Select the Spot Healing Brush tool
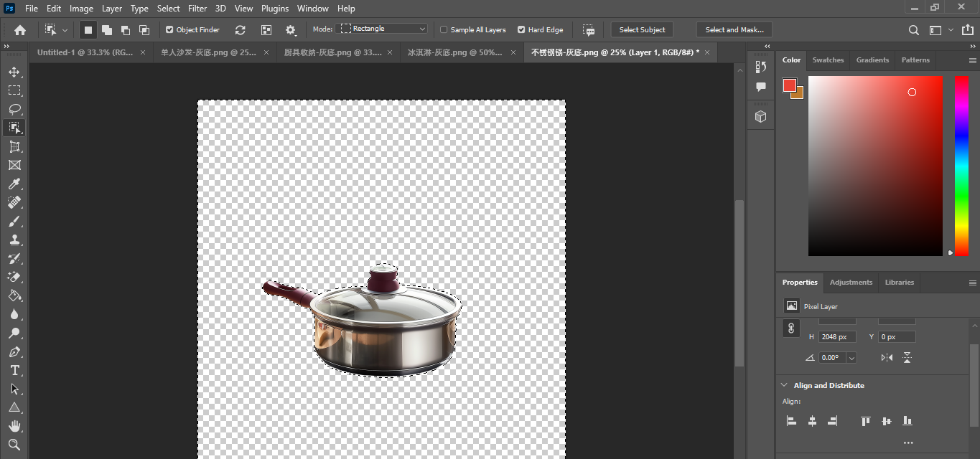The height and width of the screenshot is (459, 980). [14, 203]
